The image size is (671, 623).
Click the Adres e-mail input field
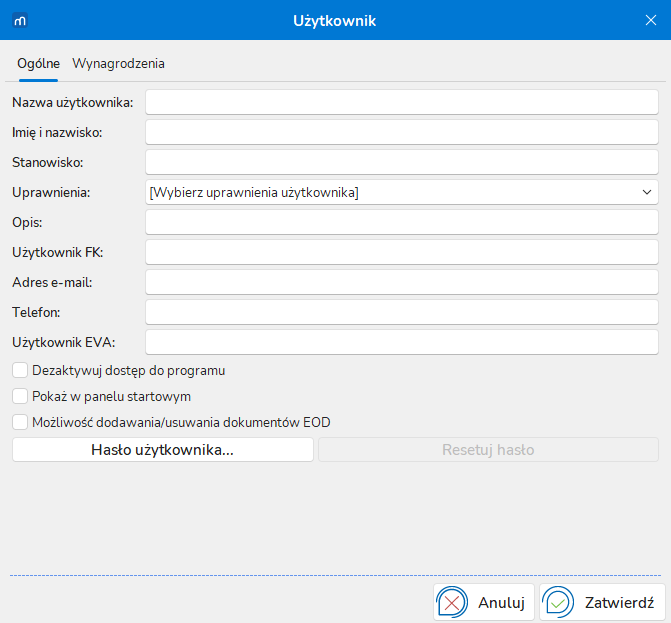(401, 282)
